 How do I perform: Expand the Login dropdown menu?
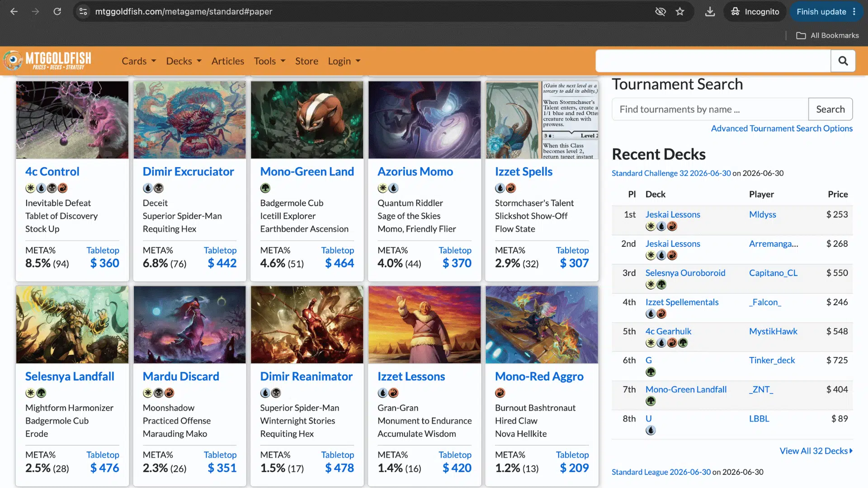point(344,61)
